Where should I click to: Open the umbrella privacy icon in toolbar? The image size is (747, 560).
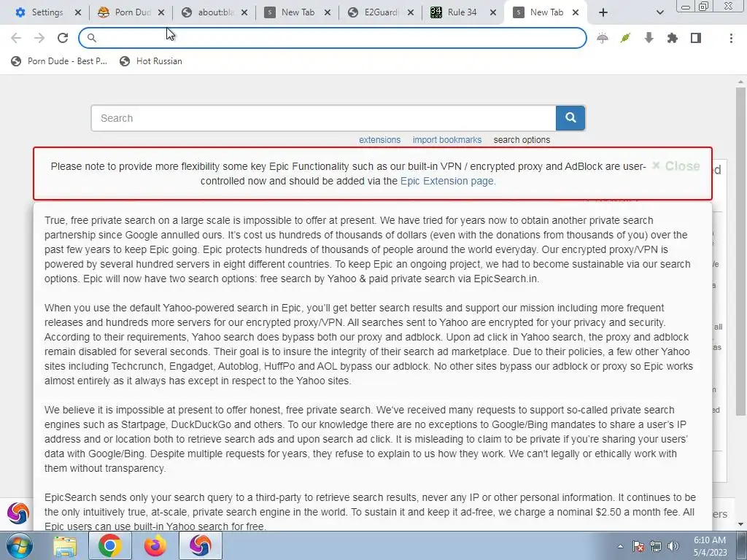click(602, 38)
